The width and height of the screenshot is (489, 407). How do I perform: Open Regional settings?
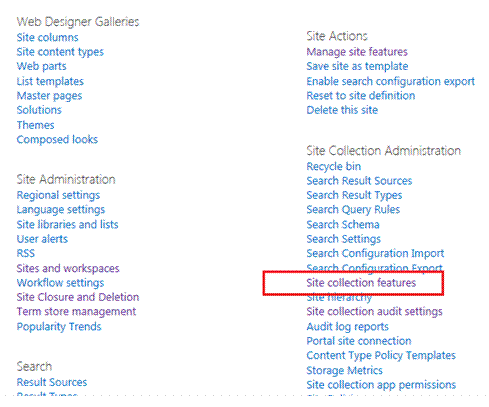pos(58,195)
